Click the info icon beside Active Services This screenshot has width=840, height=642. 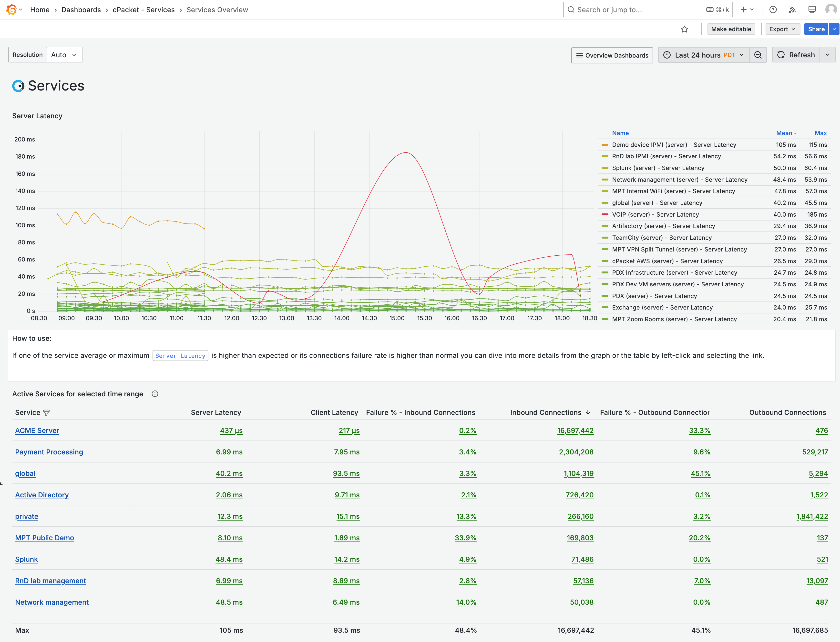155,394
